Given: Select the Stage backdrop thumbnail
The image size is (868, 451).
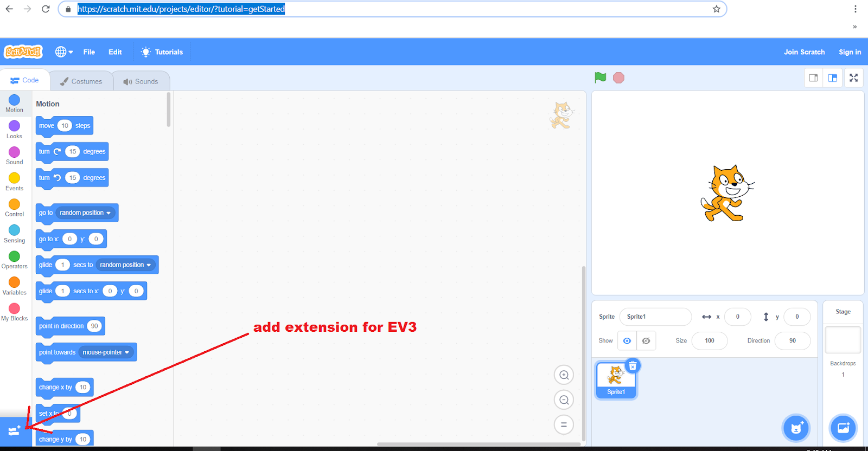Looking at the screenshot, I should point(843,340).
